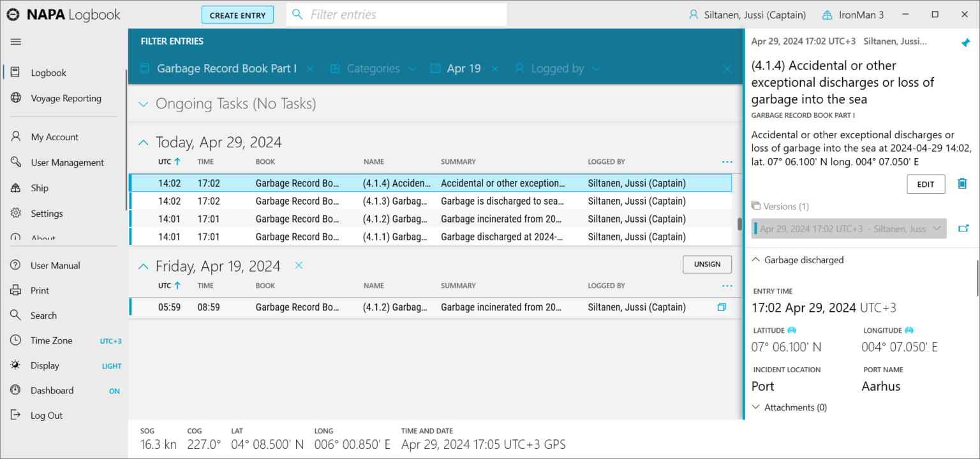The image size is (980, 459).
Task: Go to User Management in sidebar
Action: pos(67,163)
